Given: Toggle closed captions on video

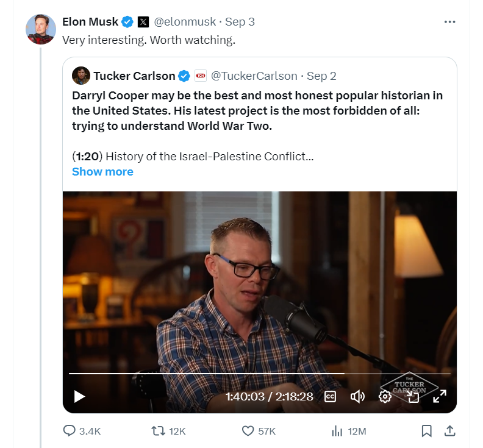Looking at the screenshot, I should (330, 396).
